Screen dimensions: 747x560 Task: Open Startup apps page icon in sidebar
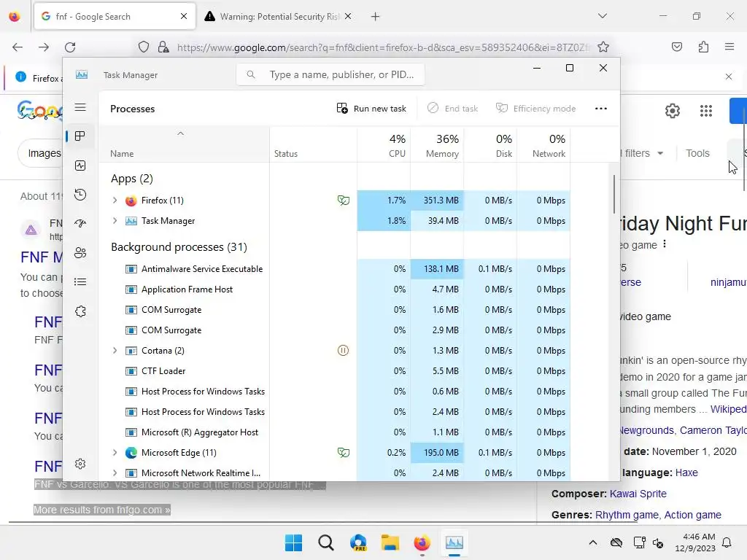[80, 223]
